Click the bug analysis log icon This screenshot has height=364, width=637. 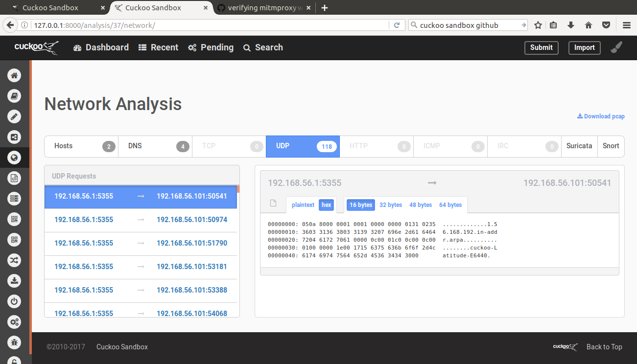[14, 342]
